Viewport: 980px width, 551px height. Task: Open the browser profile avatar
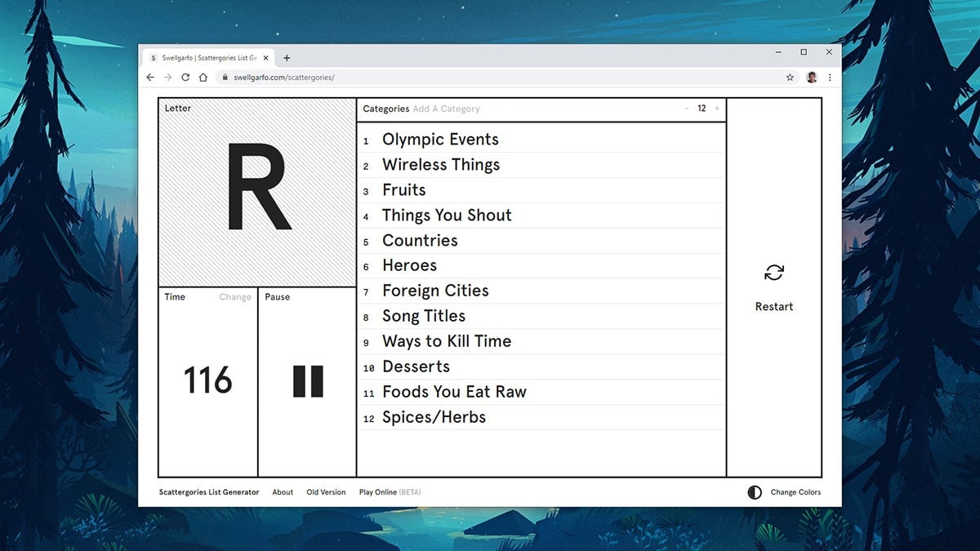click(x=811, y=78)
